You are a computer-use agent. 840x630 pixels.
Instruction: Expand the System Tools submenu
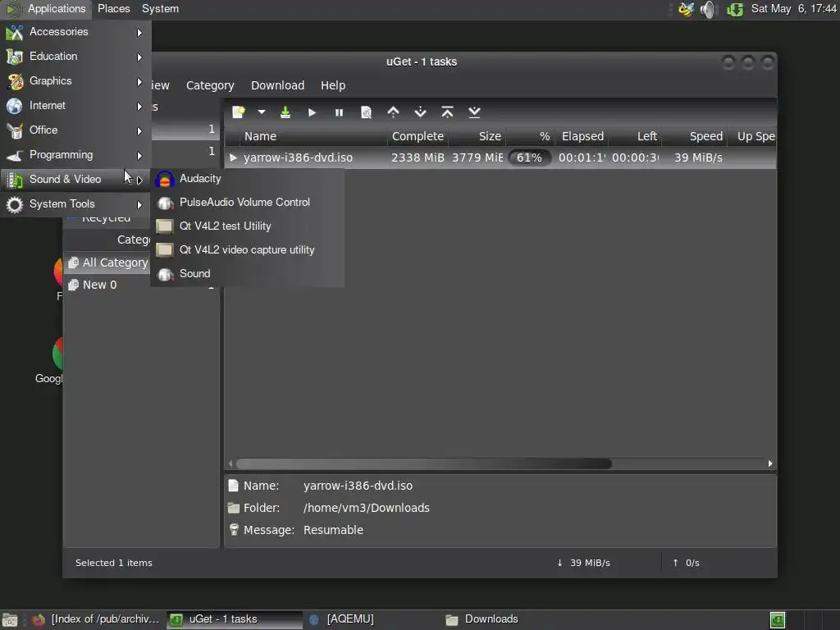tap(75, 204)
